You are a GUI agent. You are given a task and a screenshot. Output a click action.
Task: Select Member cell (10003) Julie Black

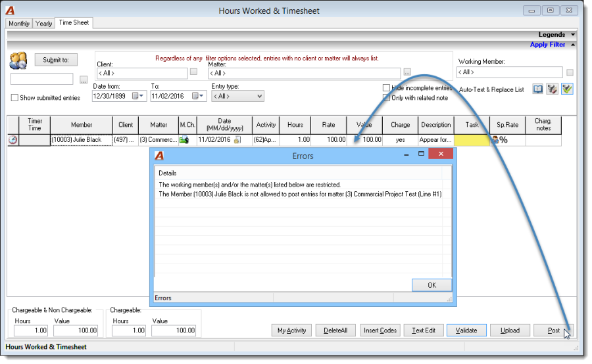click(81, 140)
